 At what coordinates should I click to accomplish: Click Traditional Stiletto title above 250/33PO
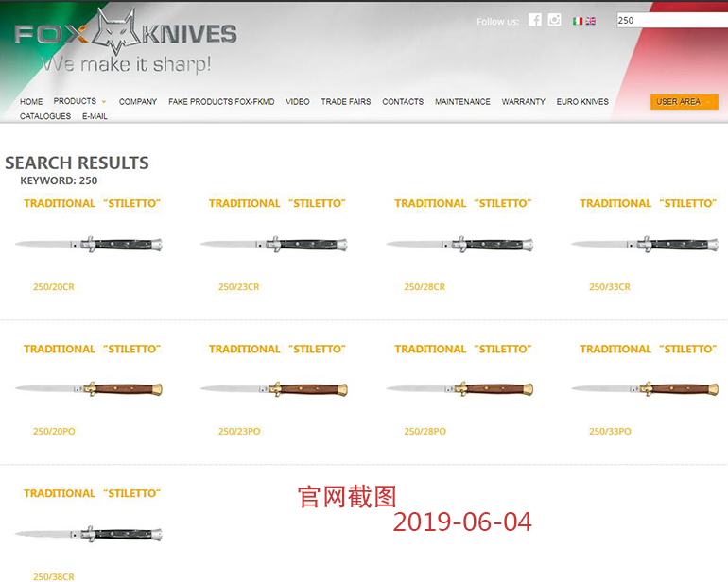click(x=649, y=349)
